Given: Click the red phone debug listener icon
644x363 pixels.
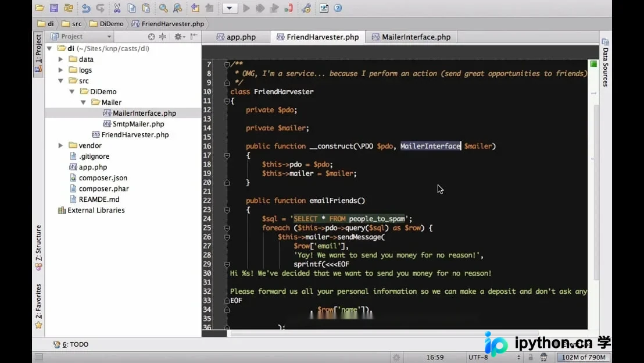Looking at the screenshot, I should (x=289, y=8).
